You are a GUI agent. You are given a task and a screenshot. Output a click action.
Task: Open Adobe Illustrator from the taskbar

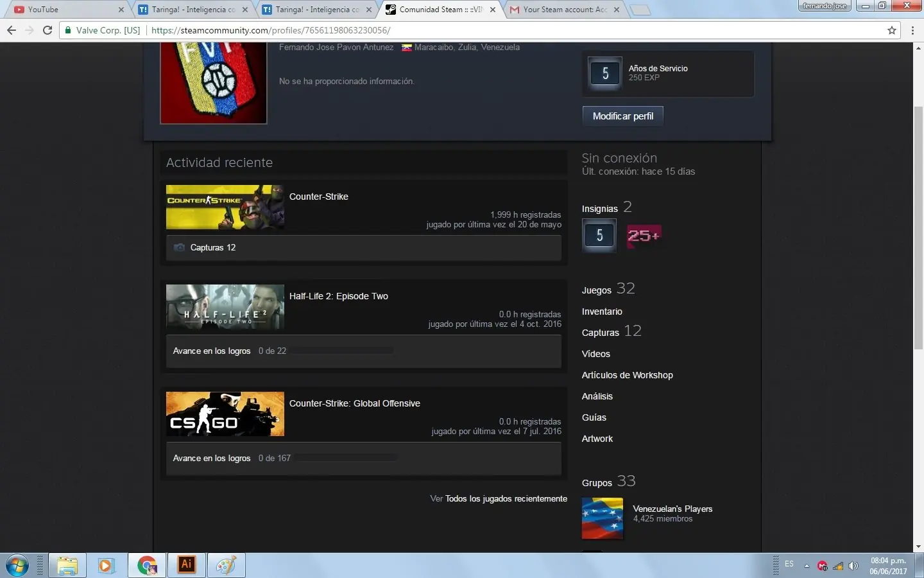pos(186,565)
